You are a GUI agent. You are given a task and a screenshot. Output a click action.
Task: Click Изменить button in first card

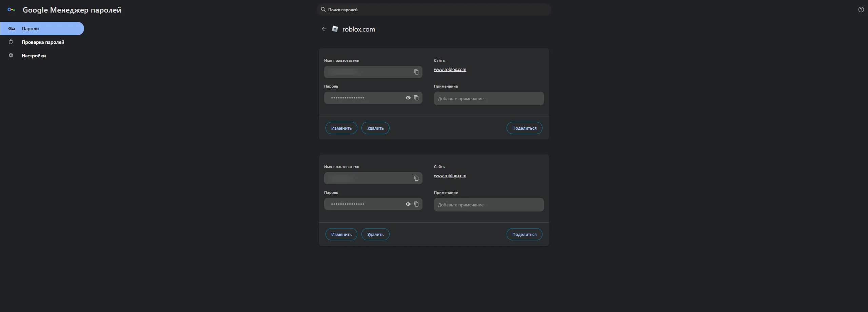click(341, 128)
